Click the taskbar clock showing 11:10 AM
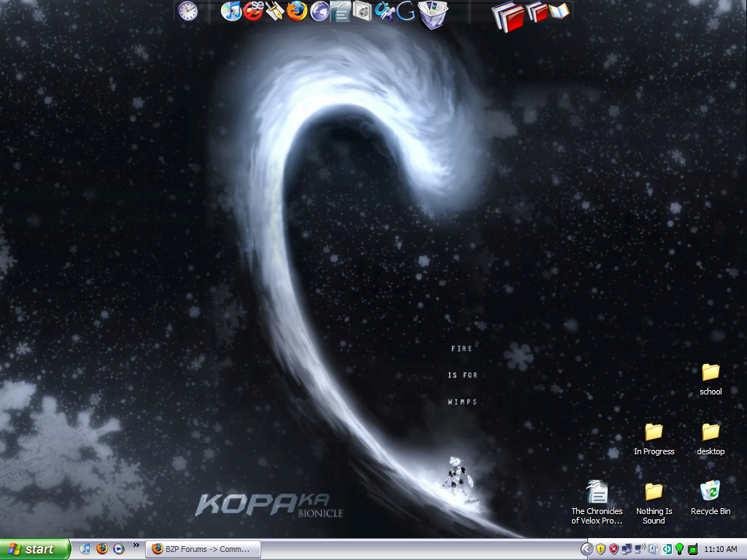Image resolution: width=747 pixels, height=560 pixels. click(x=721, y=549)
